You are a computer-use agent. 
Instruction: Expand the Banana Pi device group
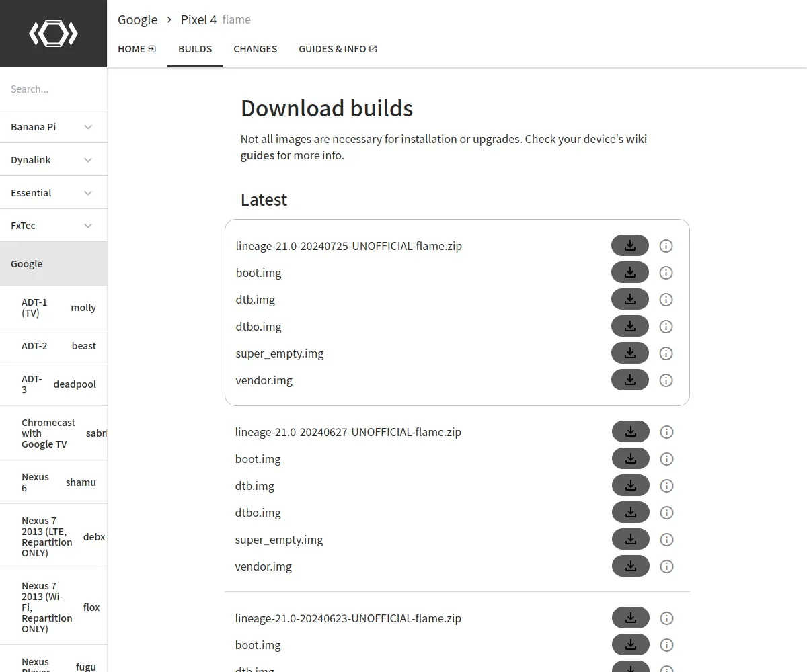point(53,126)
